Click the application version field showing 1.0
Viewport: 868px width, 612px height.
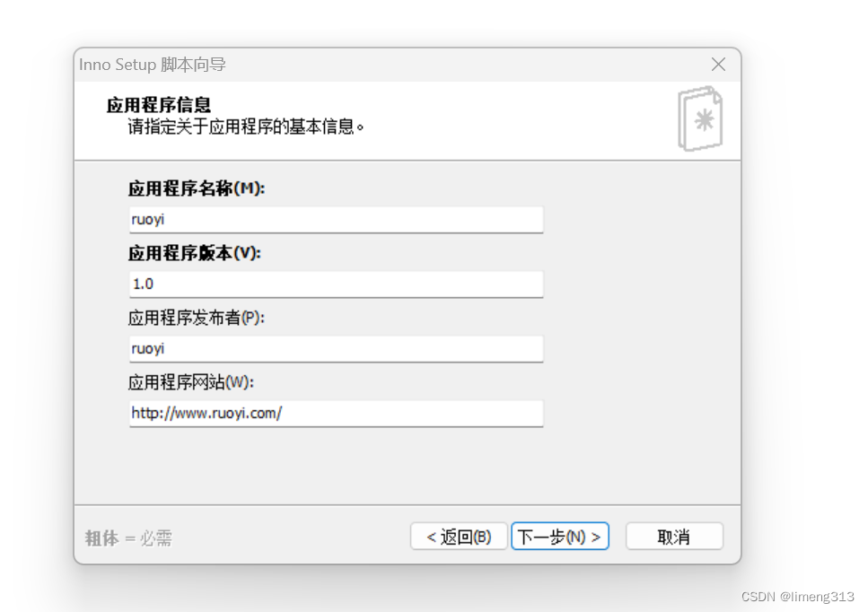(336, 284)
